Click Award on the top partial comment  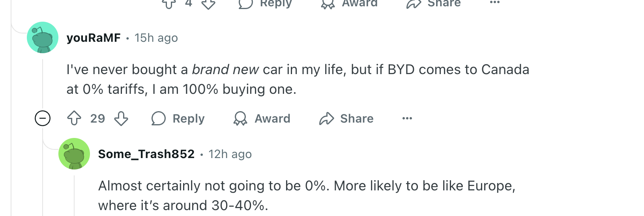coord(349,4)
